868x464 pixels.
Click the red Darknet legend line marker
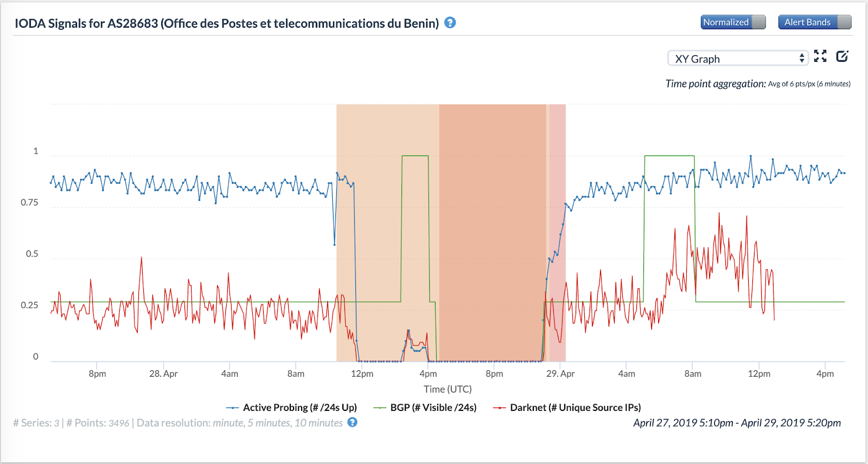[499, 408]
